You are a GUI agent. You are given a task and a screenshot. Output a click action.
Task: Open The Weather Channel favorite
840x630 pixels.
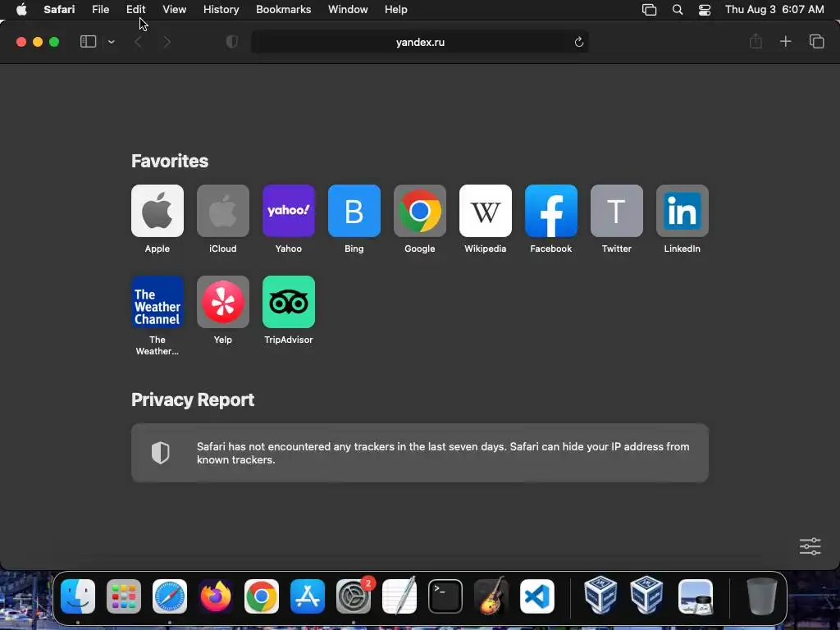coord(157,302)
